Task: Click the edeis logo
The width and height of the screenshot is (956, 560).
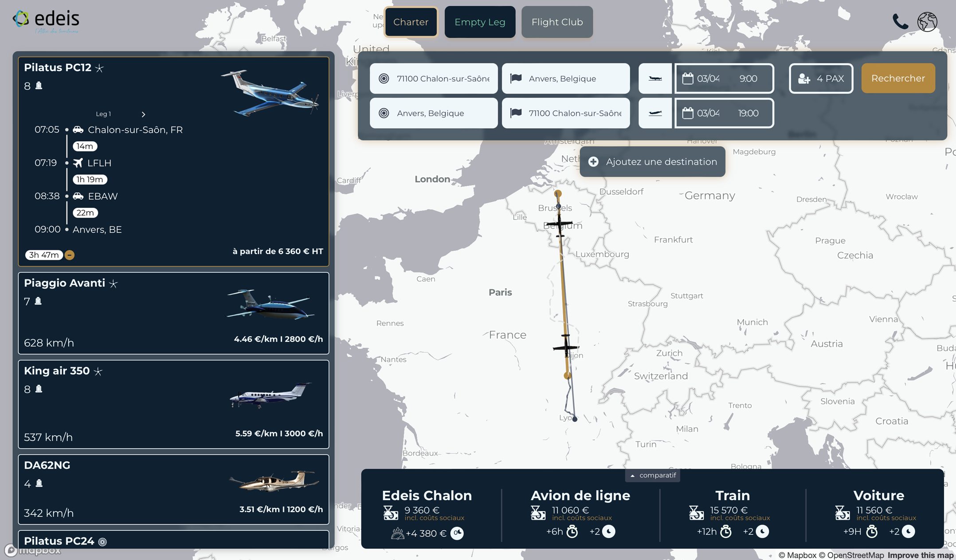Action: point(46,21)
